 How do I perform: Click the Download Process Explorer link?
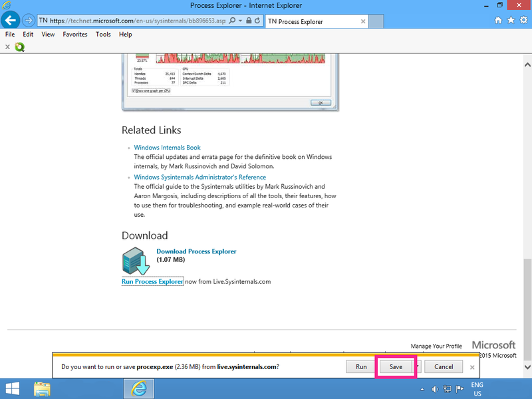(196, 251)
